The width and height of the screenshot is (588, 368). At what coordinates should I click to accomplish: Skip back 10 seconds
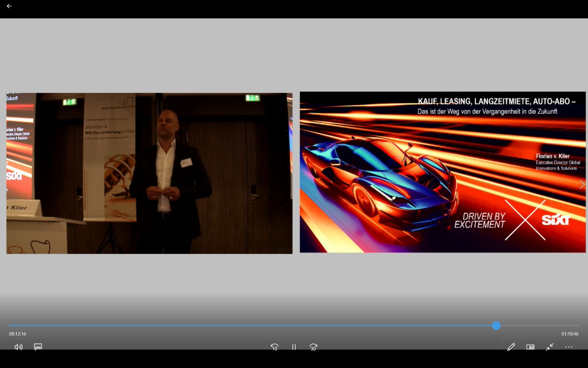tap(274, 347)
